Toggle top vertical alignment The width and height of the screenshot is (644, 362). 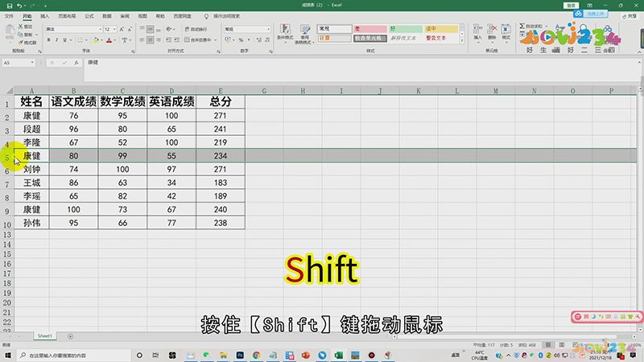click(142, 29)
